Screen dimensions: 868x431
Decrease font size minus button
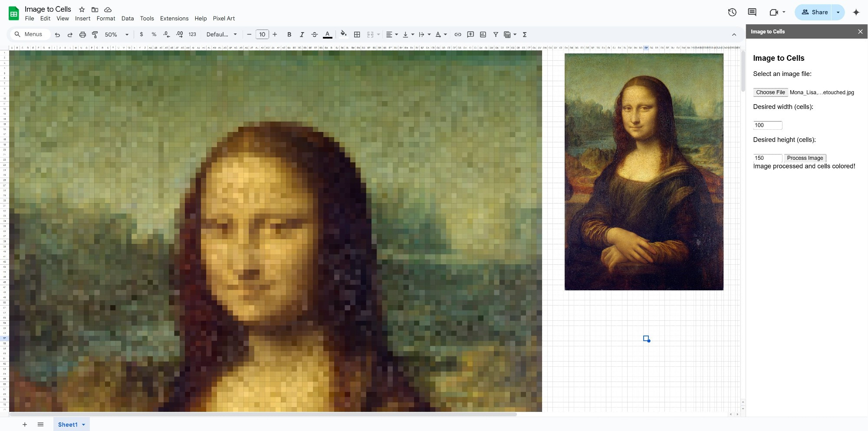click(249, 34)
